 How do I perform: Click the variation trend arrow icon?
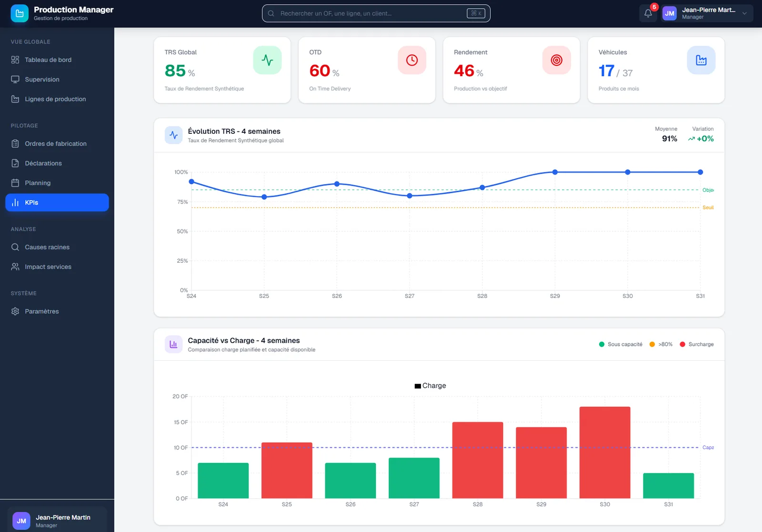(x=692, y=139)
